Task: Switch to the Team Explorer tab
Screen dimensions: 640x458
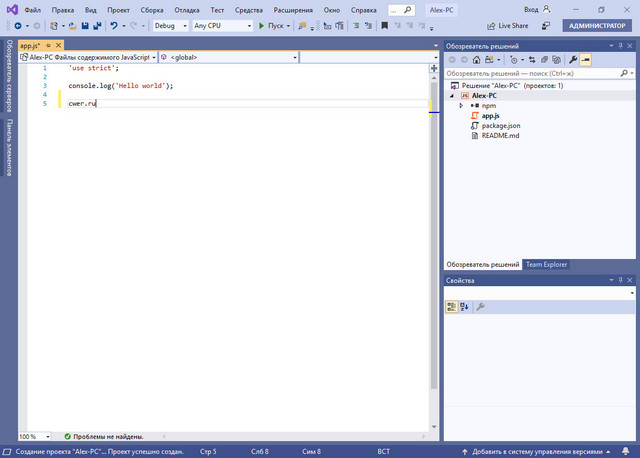Action: [x=546, y=264]
